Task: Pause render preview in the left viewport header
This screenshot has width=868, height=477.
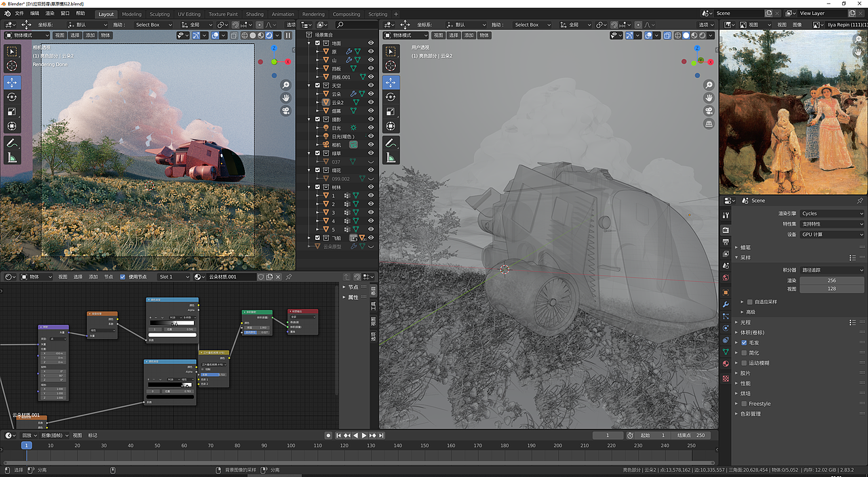Action: 288,35
